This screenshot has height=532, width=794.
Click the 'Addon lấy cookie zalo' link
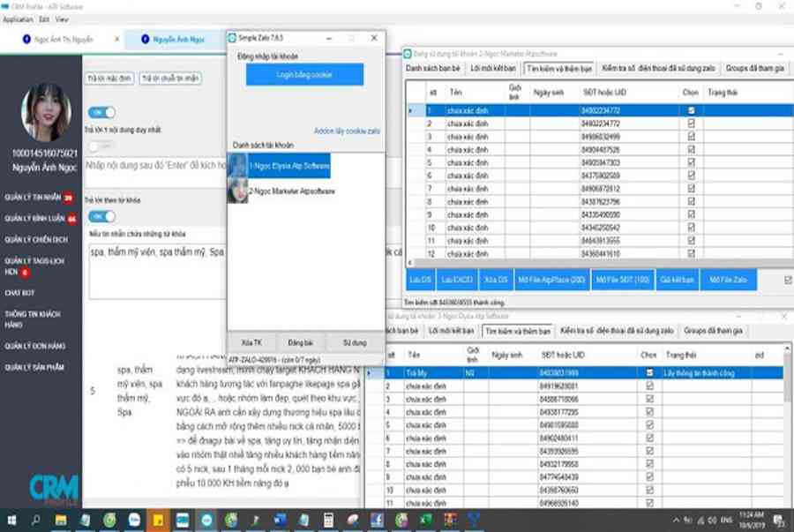pyautogui.click(x=347, y=130)
